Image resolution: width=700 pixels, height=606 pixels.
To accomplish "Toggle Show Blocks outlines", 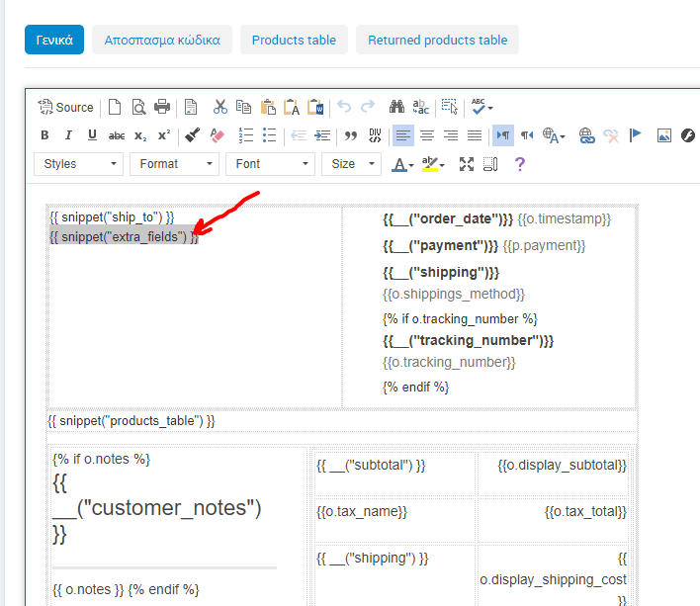I will coord(490,164).
